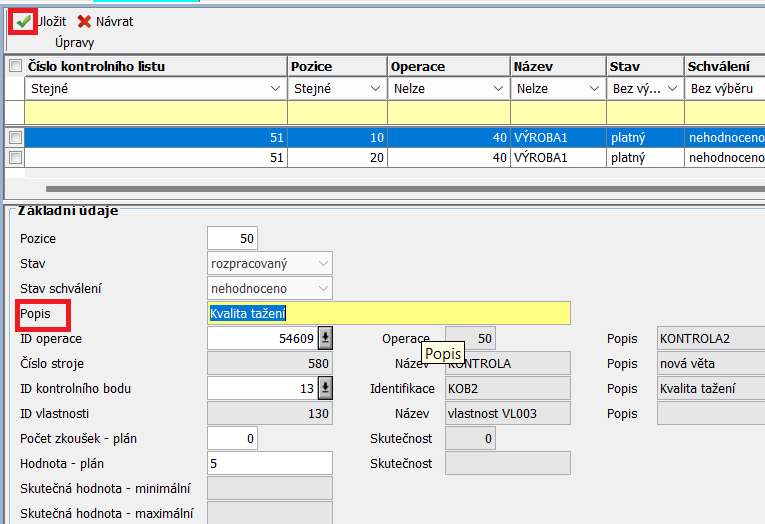Open filter dropdown under Číslo kontrolního listu

click(274, 89)
